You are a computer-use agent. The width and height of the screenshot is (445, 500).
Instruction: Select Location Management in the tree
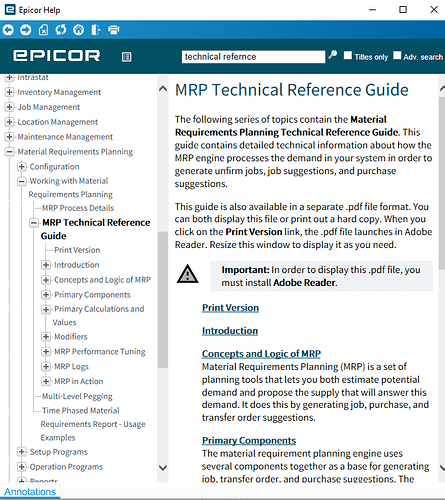click(x=58, y=122)
